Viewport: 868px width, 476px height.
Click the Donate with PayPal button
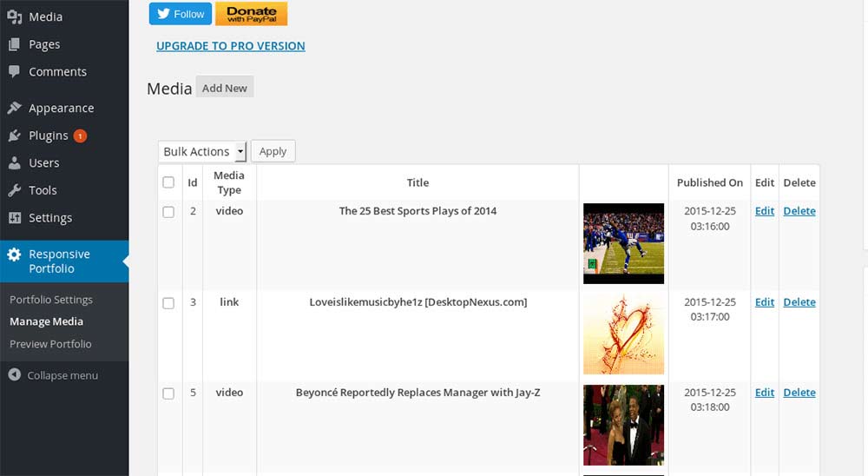(x=252, y=14)
